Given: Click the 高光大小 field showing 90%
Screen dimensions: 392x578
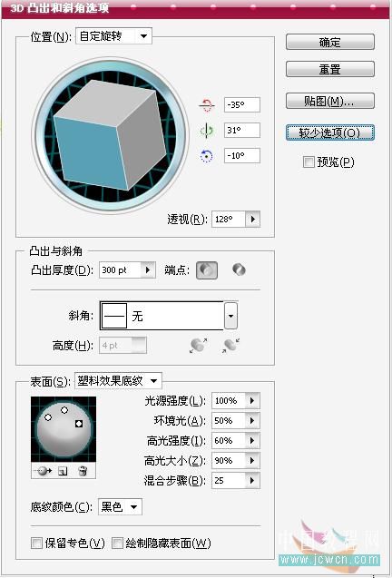Looking at the screenshot, I should coord(229,460).
